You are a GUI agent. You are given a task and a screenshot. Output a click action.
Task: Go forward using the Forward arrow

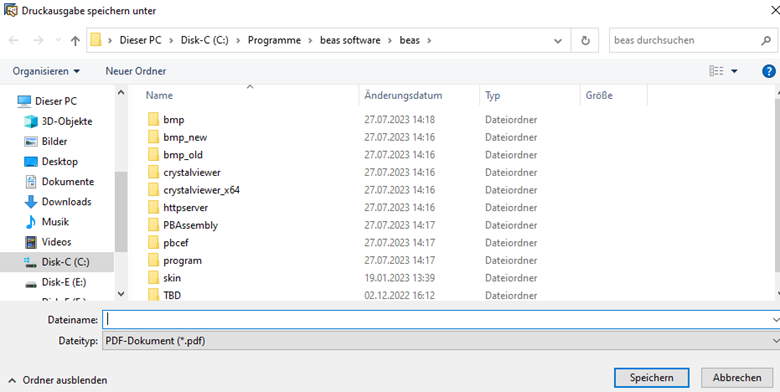click(x=38, y=41)
